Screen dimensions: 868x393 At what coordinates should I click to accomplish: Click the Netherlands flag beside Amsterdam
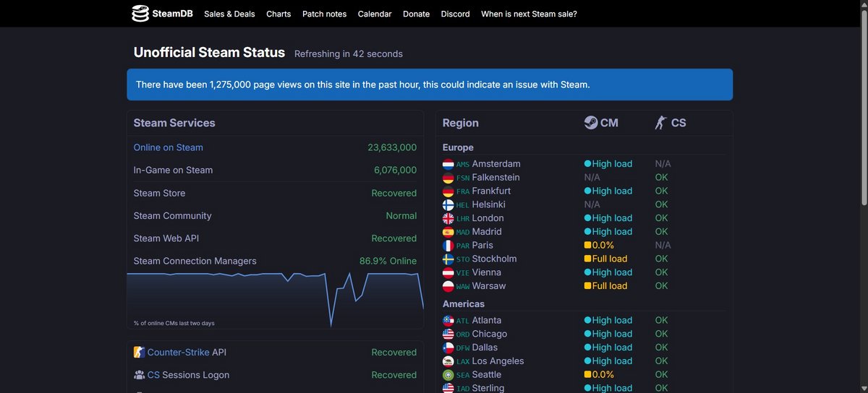(448, 164)
